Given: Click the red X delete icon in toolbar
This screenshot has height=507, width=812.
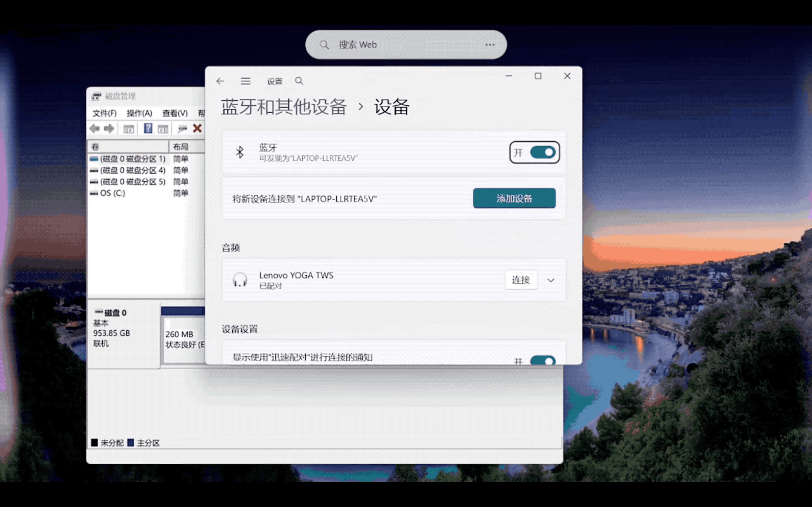Looking at the screenshot, I should (x=197, y=128).
